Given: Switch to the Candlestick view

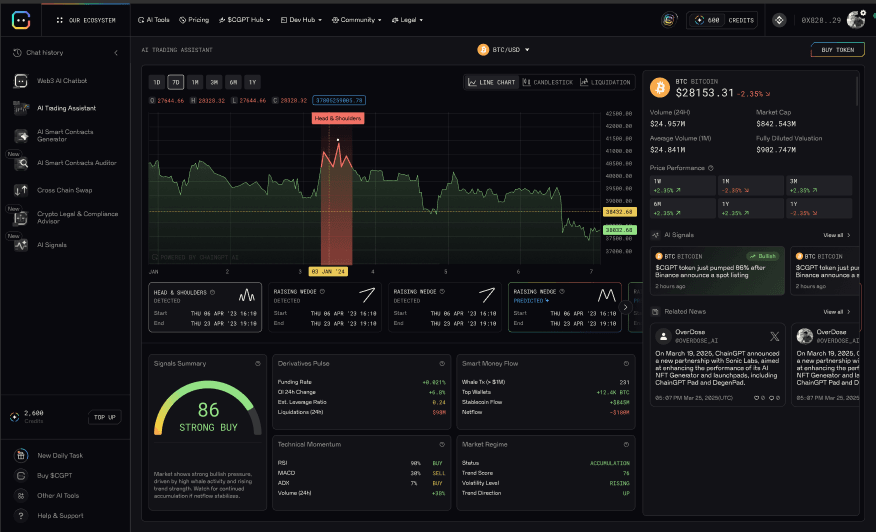Looking at the screenshot, I should (548, 82).
